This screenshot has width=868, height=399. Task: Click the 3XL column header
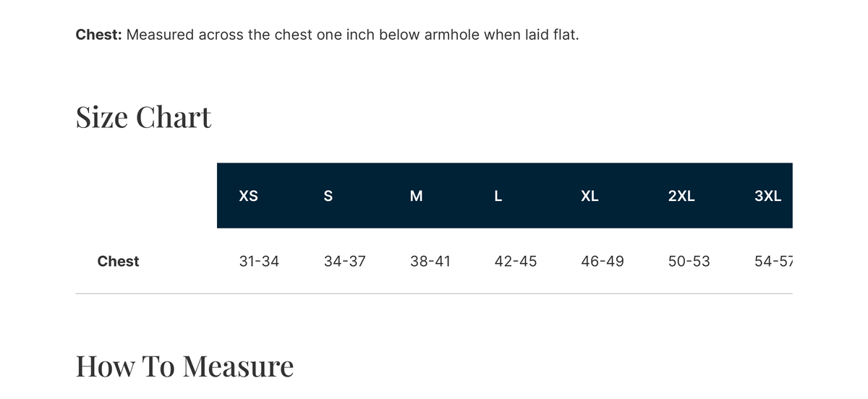(x=767, y=196)
